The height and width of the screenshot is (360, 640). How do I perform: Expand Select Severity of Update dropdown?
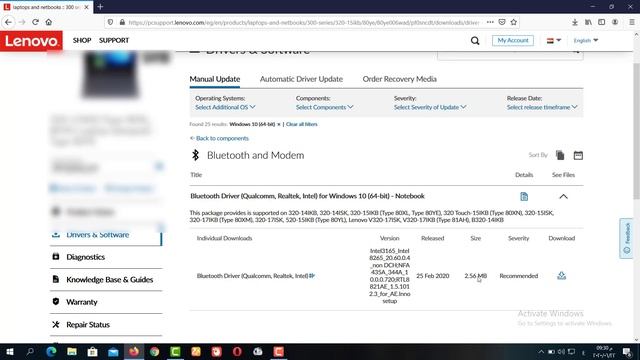(430, 107)
